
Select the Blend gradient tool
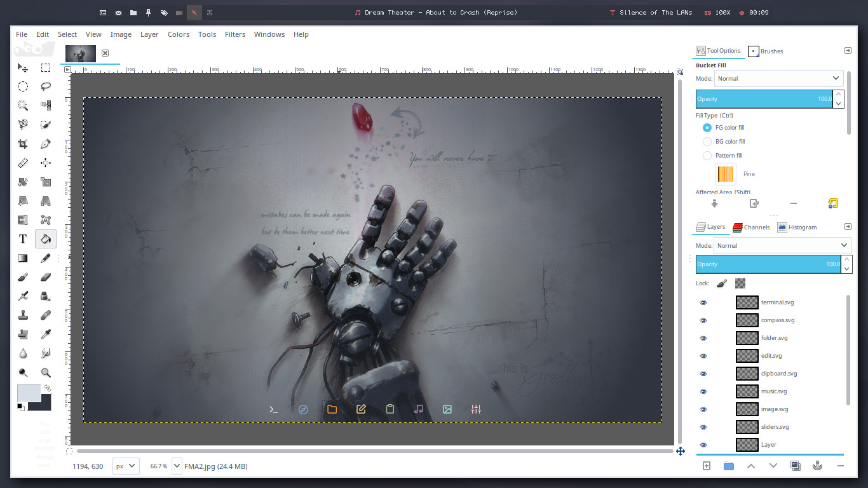tap(23, 258)
